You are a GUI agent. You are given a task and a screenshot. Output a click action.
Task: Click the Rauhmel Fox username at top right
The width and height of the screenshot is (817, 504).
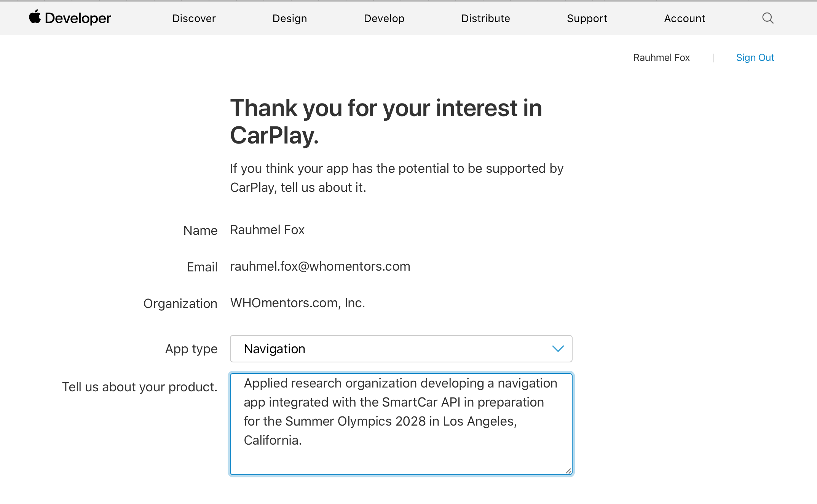(661, 57)
